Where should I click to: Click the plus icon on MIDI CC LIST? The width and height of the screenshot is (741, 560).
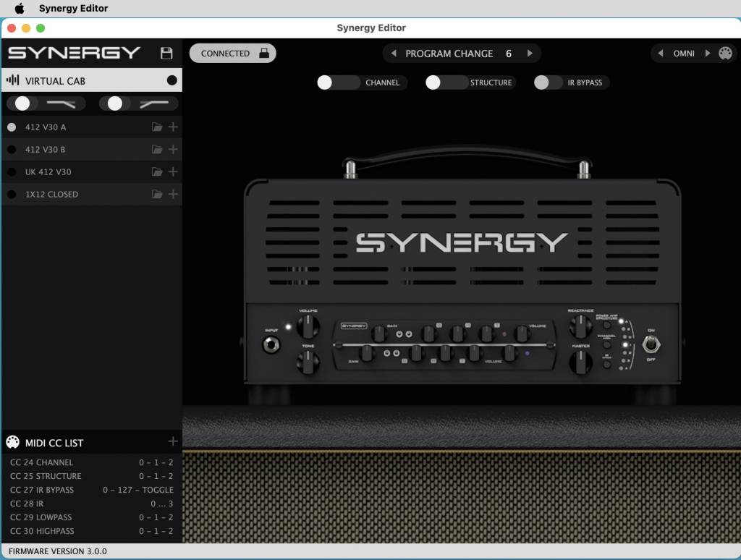point(172,442)
